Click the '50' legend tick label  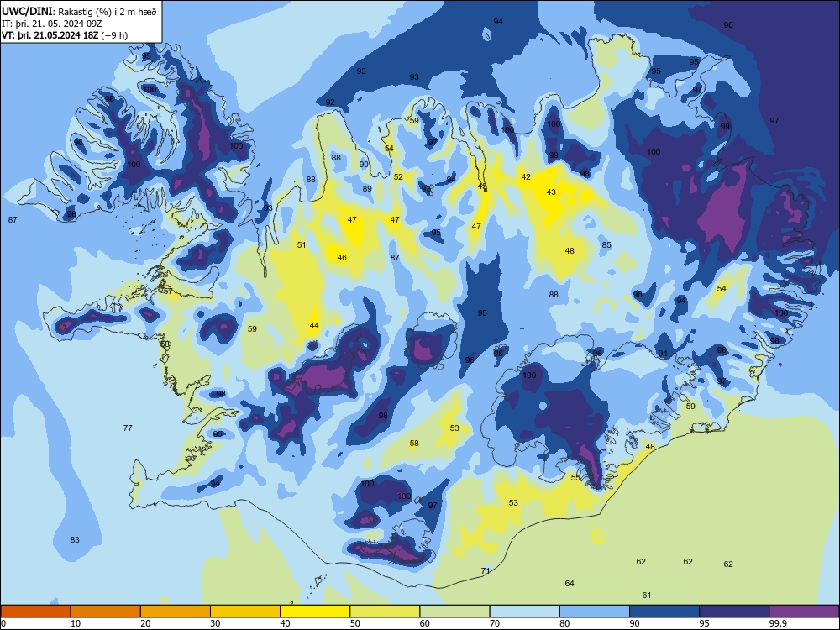click(354, 623)
